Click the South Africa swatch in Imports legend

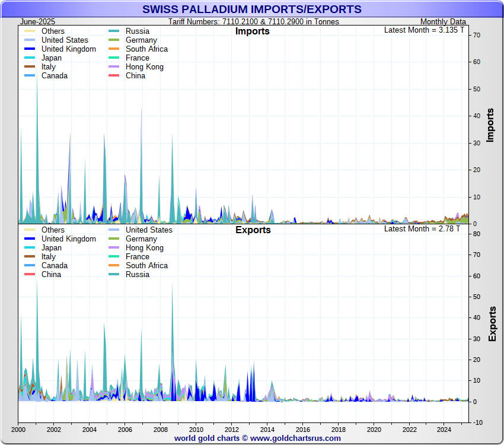(x=115, y=49)
